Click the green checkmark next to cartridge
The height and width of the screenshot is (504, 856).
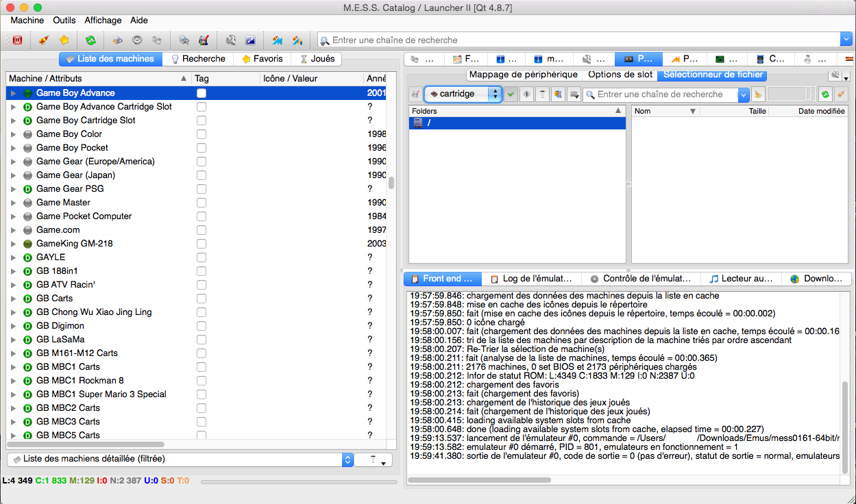[x=511, y=94]
